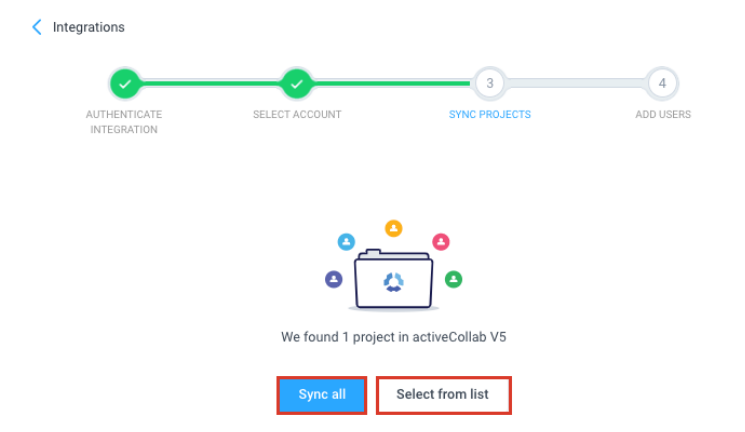The height and width of the screenshot is (432, 745).
Task: Click the blue user avatar icon
Action: [346, 242]
